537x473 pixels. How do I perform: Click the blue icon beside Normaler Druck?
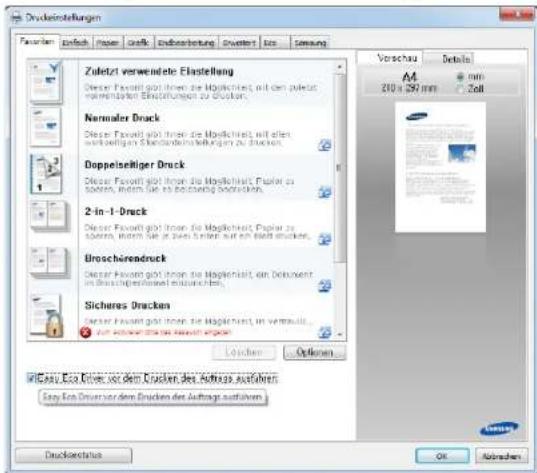tap(324, 145)
